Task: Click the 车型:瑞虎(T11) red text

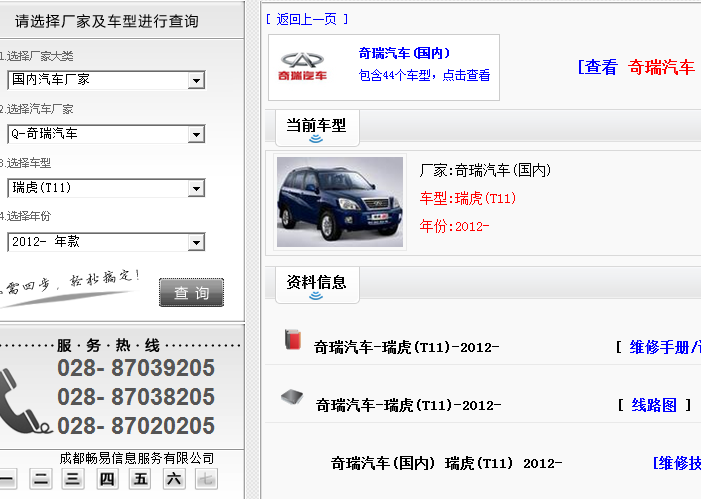Action: point(468,198)
